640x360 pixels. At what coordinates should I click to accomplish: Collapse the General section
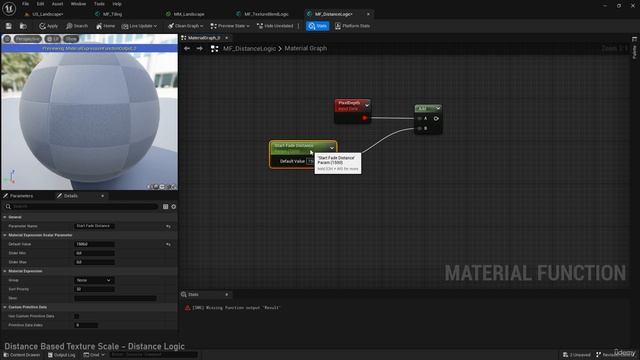click(5, 217)
